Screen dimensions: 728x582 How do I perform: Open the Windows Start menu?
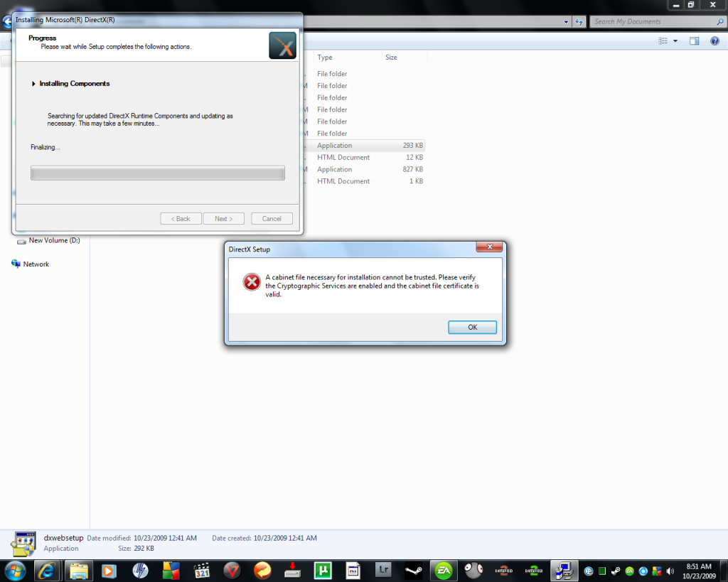click(15, 571)
